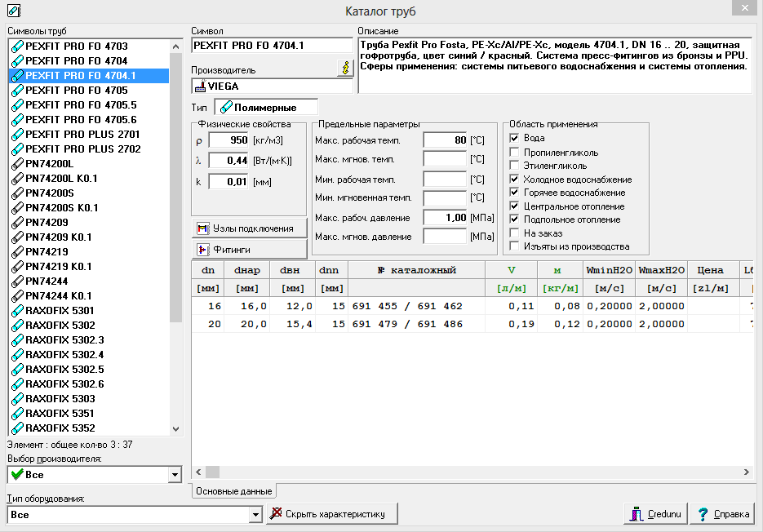
Task: Click the catalog edit icon in title bar
Action: pos(14,11)
